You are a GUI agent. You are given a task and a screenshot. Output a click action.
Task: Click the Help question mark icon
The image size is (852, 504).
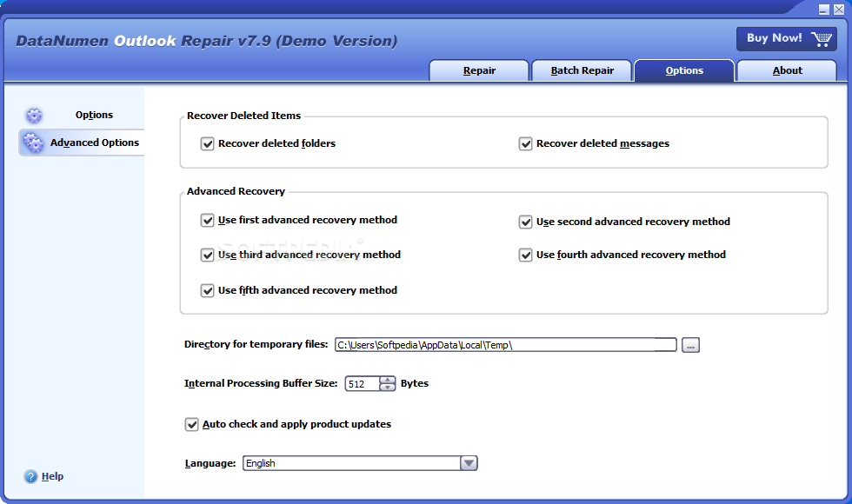pos(32,476)
